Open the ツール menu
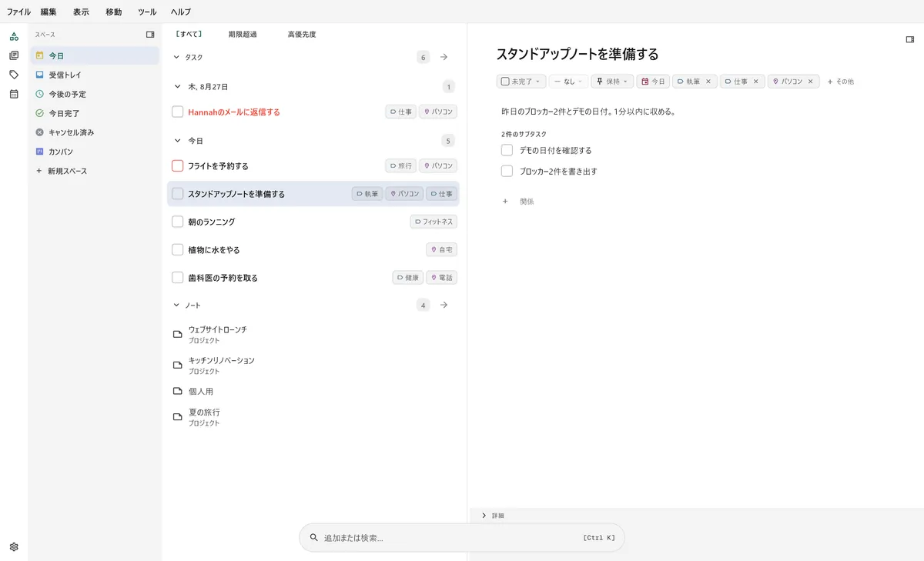Viewport: 924px width, 561px height. (147, 12)
